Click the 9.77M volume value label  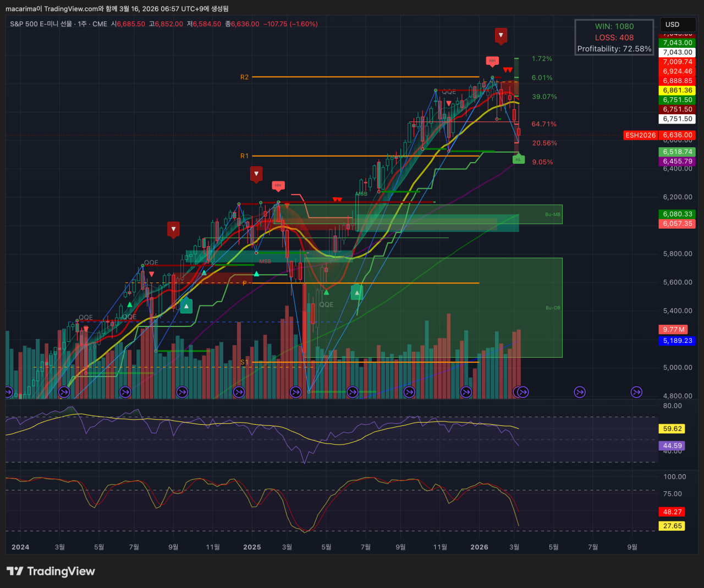(673, 330)
